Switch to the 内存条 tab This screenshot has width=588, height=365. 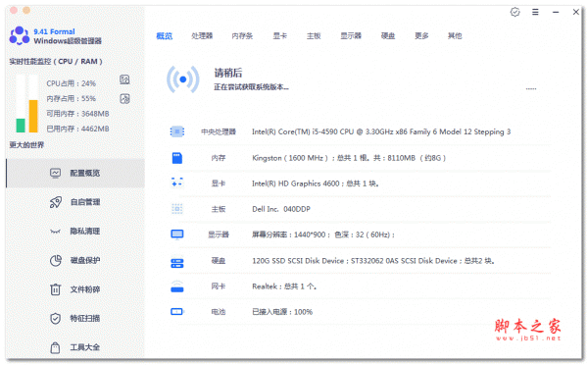coord(242,36)
